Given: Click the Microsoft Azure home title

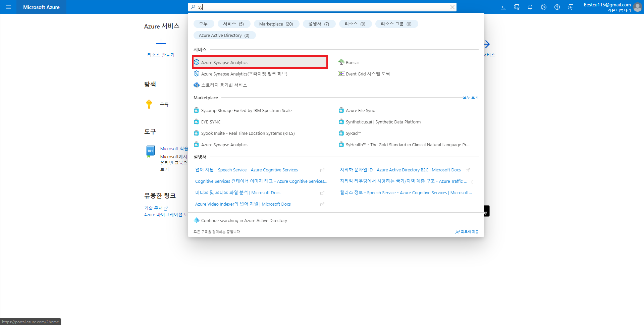Looking at the screenshot, I should click(41, 7).
